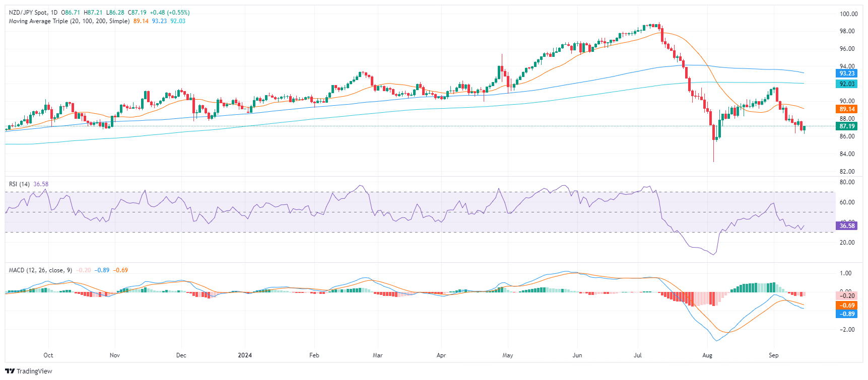Click the green 87.19 current price tag
Viewport: 868px width, 380px height.
point(847,126)
